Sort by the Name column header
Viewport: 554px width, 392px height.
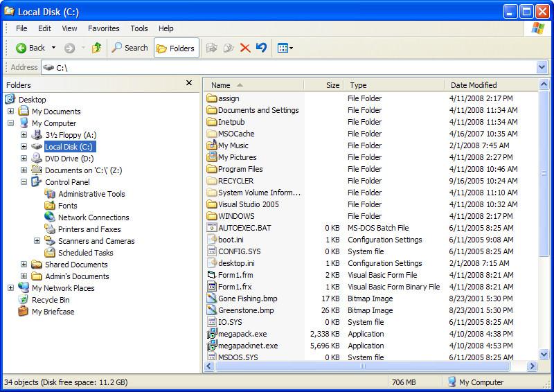[x=253, y=85]
